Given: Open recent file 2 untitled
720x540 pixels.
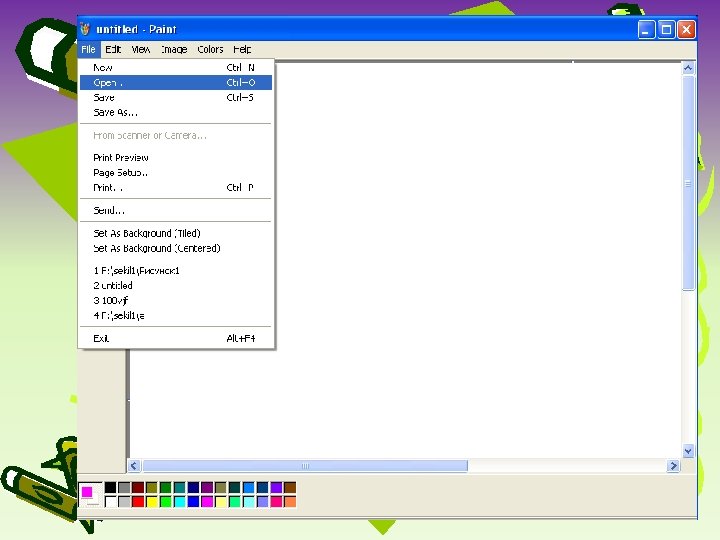Looking at the screenshot, I should [176, 286].
